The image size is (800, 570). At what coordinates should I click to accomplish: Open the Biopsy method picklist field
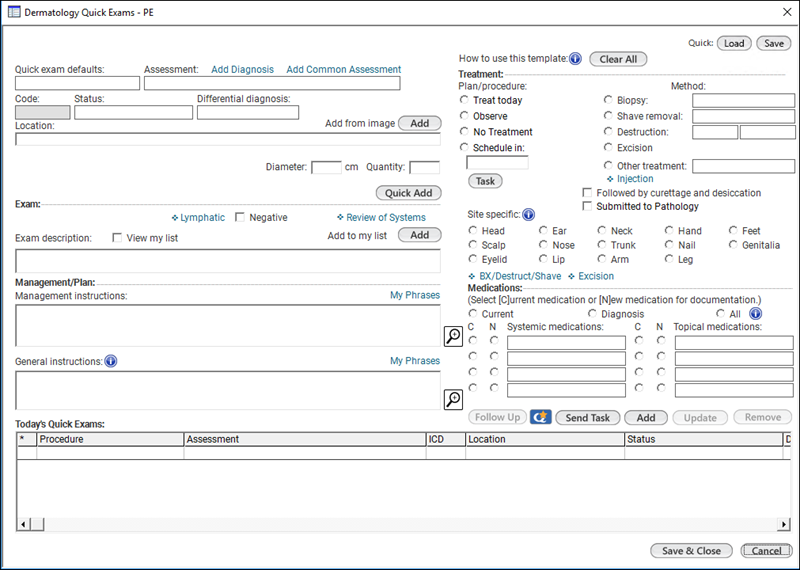(743, 101)
